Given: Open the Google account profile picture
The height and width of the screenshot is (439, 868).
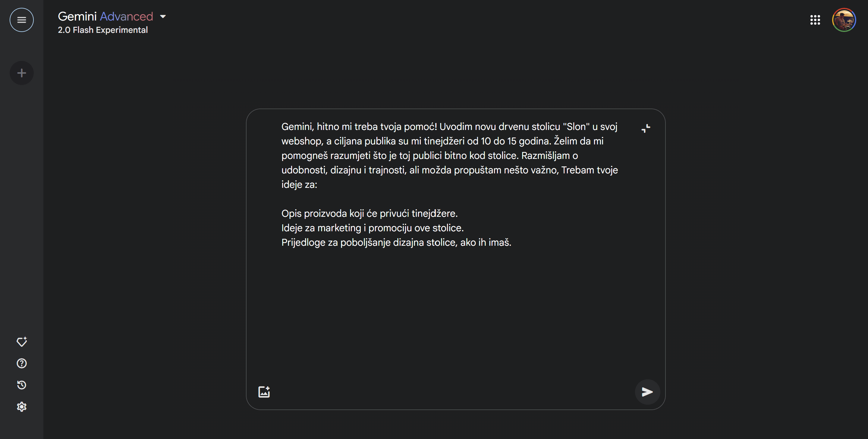Looking at the screenshot, I should [x=844, y=20].
